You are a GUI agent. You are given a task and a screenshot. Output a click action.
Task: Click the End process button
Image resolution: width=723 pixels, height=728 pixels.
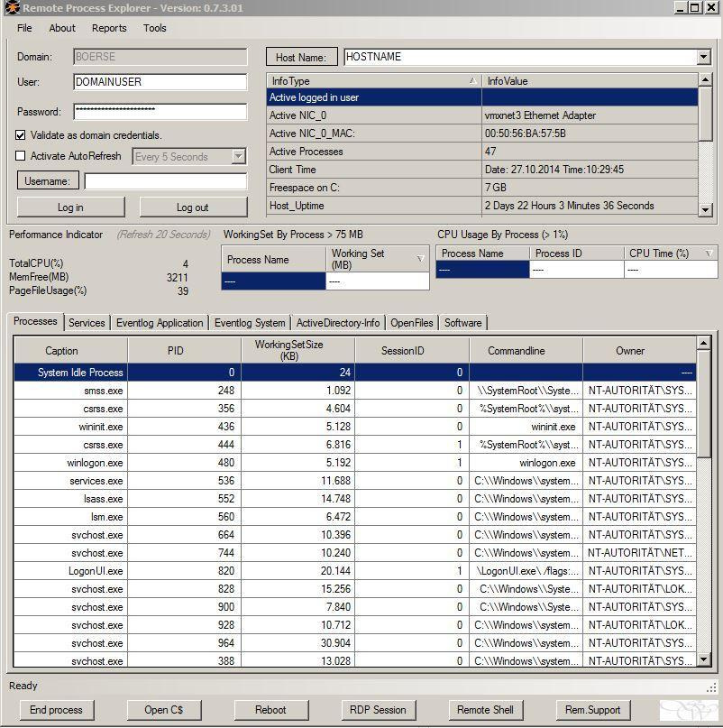click(56, 710)
